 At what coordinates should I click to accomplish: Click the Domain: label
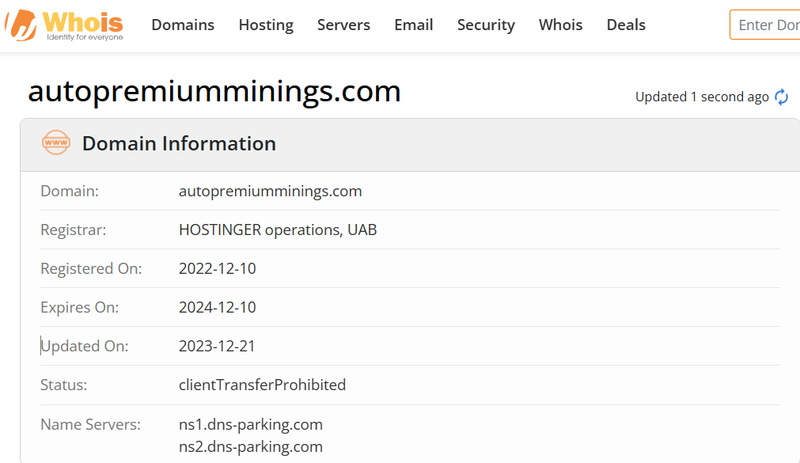69,191
